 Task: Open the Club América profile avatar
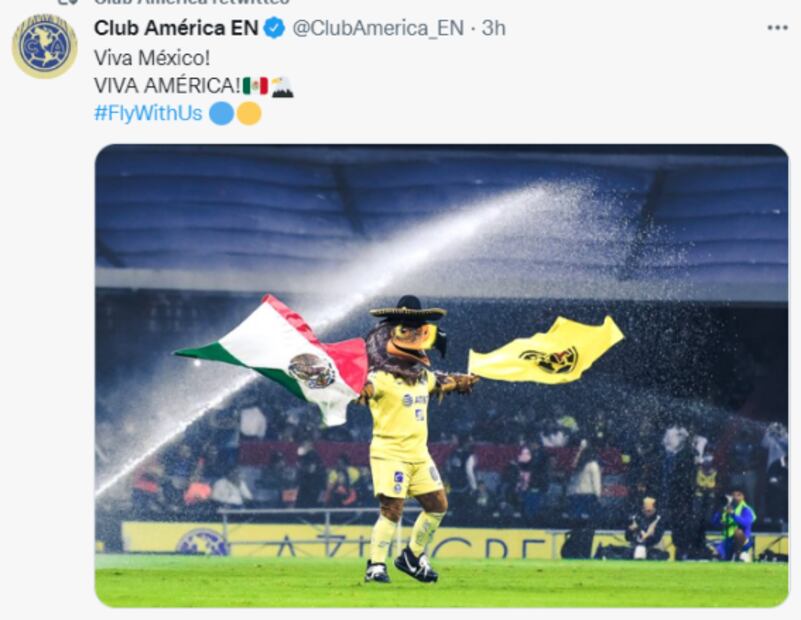(x=44, y=46)
